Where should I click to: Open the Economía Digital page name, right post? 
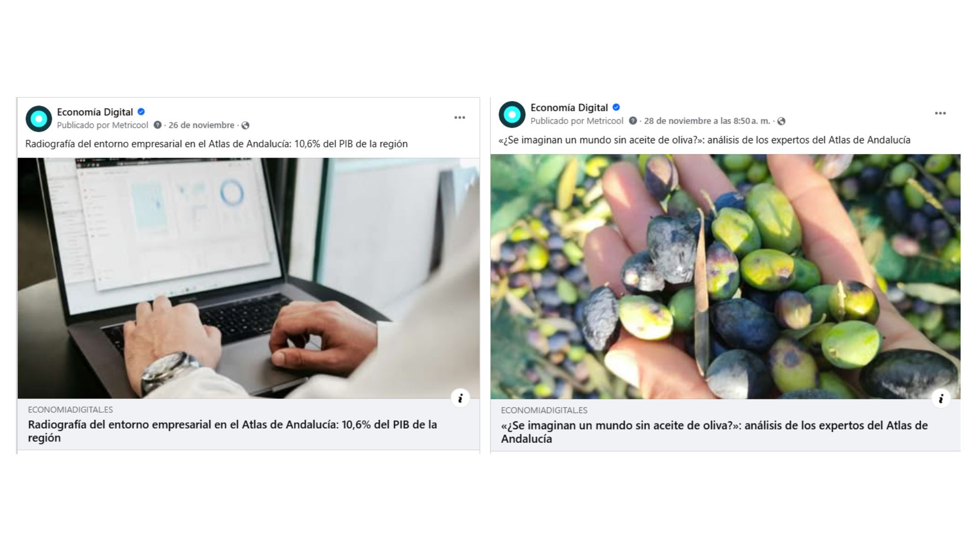(x=569, y=108)
